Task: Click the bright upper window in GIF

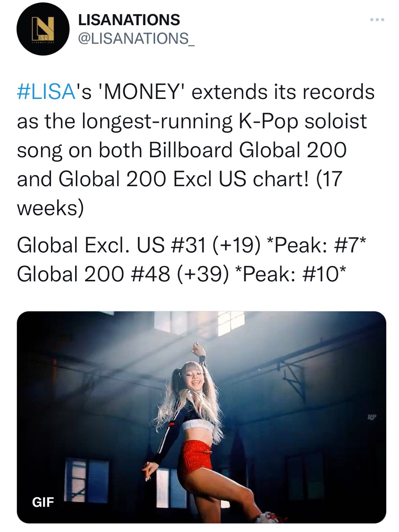Action: (x=230, y=323)
